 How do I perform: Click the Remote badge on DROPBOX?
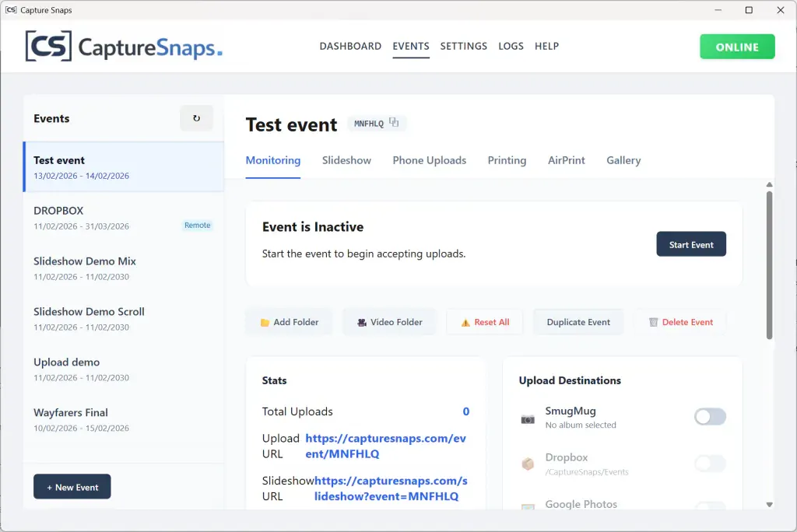coord(197,225)
